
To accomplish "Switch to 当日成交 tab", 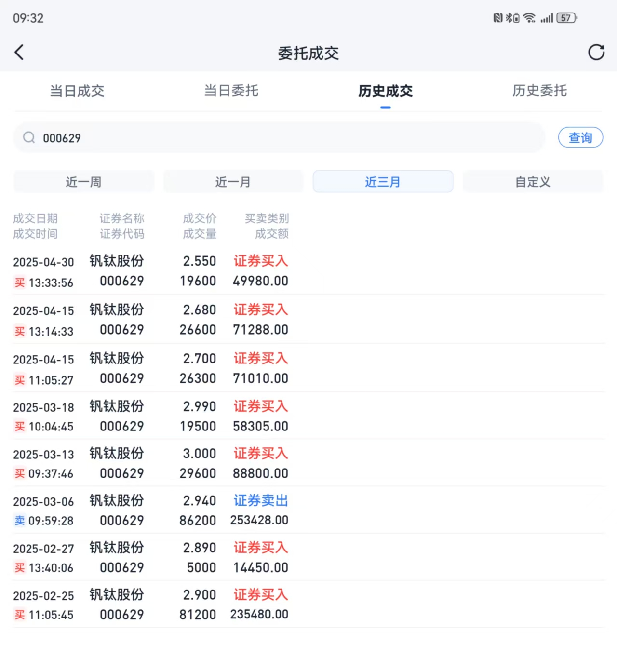I will pos(77,91).
